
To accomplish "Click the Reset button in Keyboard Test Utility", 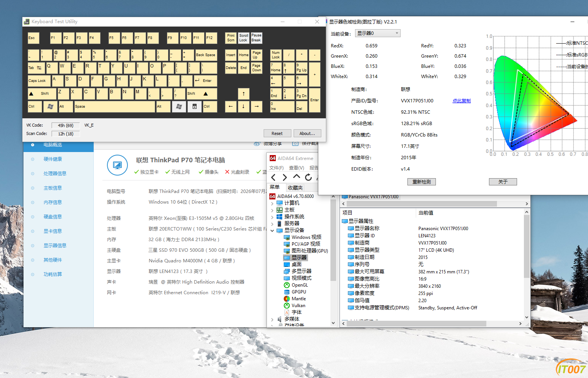I will coord(277,133).
